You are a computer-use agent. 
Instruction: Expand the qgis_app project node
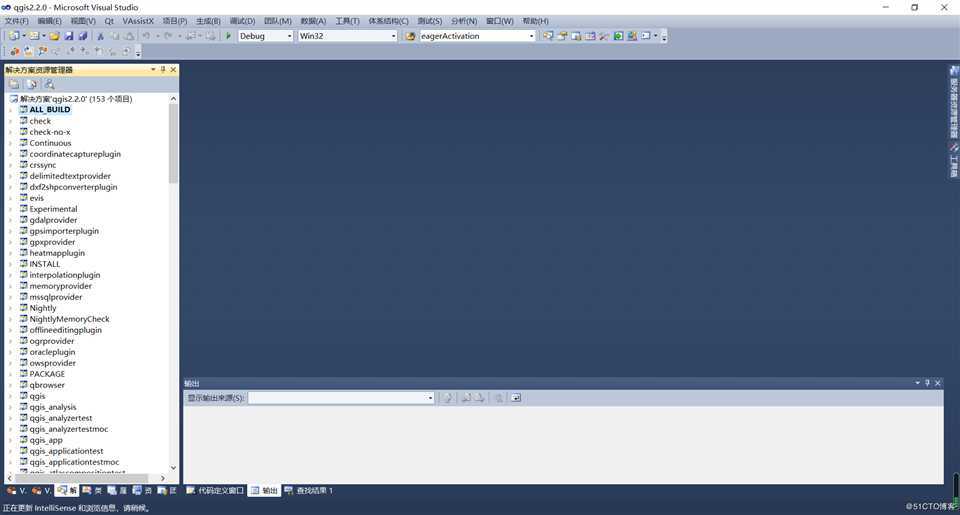tap(10, 440)
